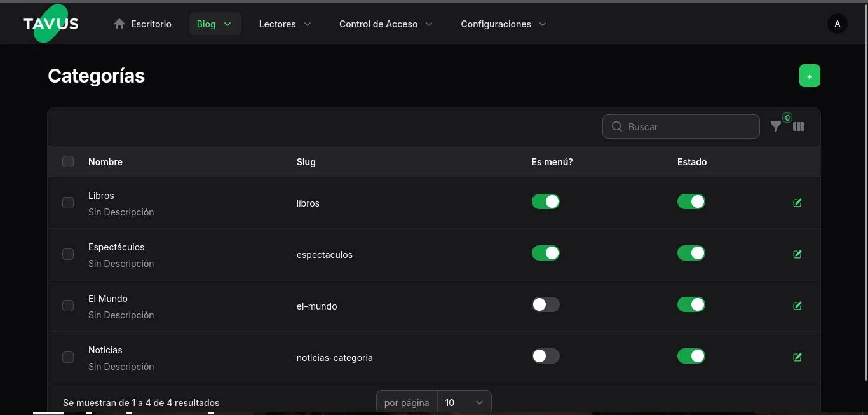Click the TAVUS logo
868x415 pixels.
pos(51,24)
